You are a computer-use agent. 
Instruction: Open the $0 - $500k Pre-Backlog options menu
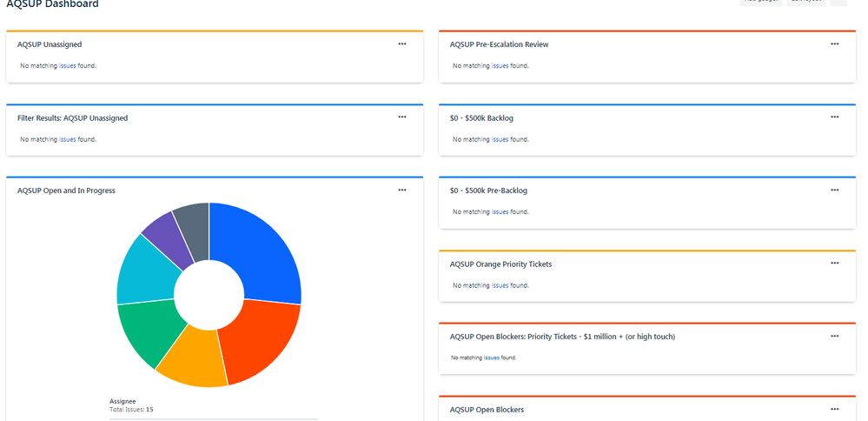pos(834,190)
